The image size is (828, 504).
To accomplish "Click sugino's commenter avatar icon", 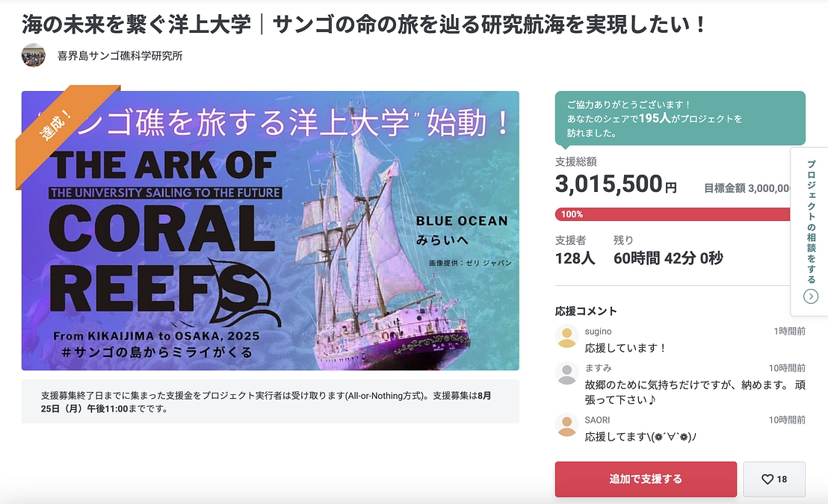I will (x=566, y=337).
